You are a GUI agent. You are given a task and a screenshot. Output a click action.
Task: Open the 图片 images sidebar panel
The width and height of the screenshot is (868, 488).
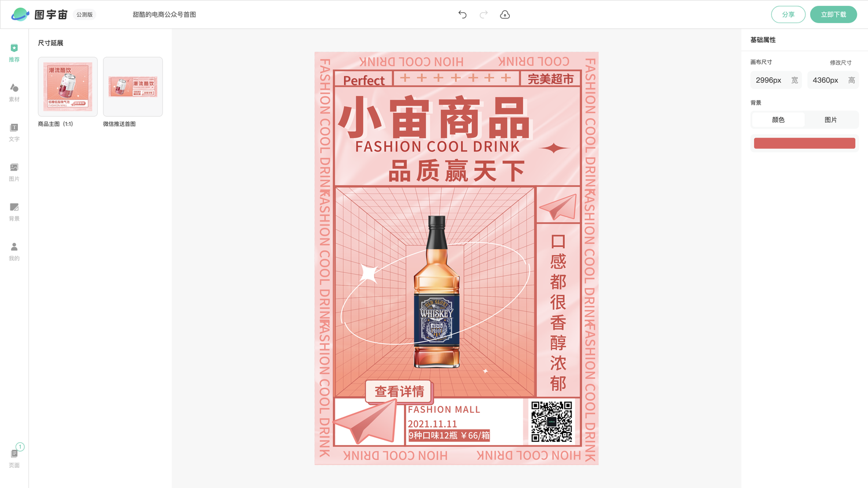14,172
